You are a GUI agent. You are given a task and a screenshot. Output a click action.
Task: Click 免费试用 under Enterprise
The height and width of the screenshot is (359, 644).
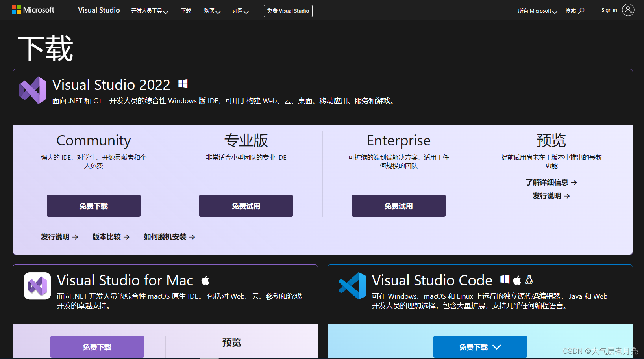click(399, 206)
